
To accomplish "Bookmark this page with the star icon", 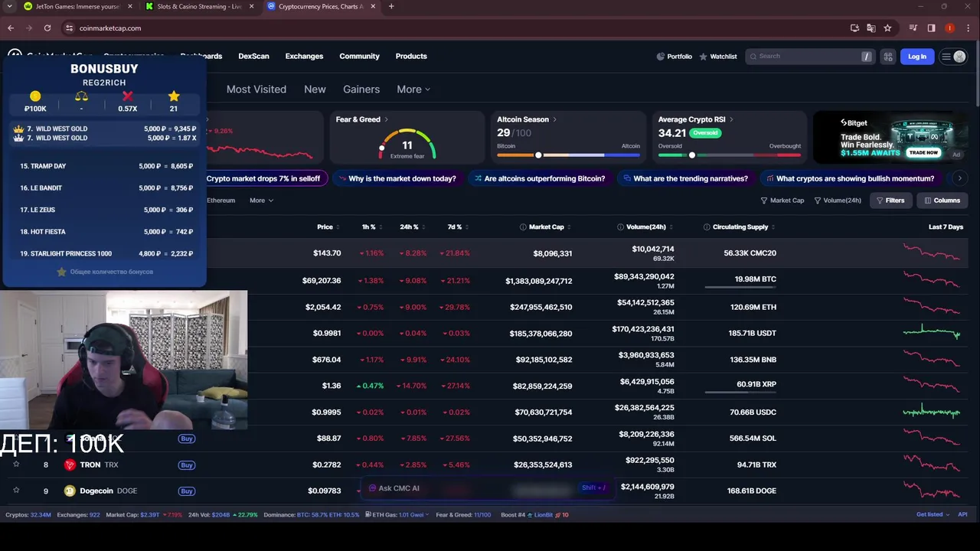I will pyautogui.click(x=887, y=28).
